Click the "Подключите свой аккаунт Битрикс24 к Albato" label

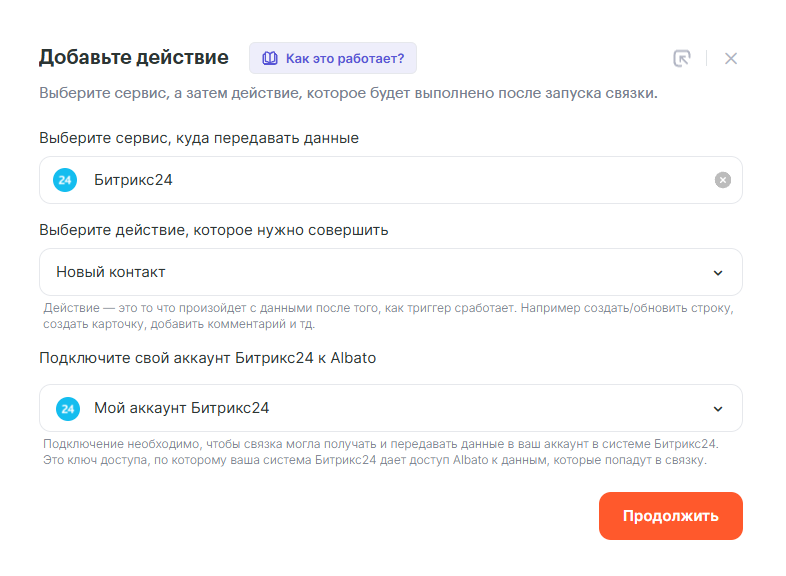coord(207,358)
